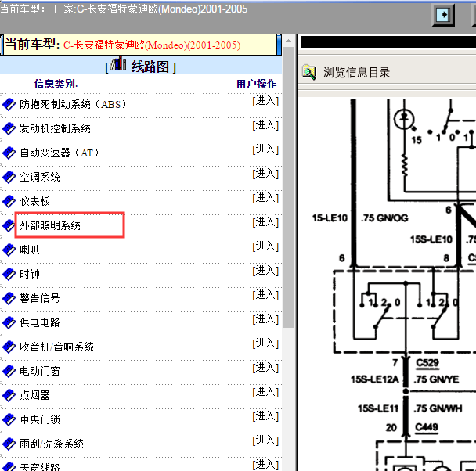Image resolution: width=476 pixels, height=471 pixels.
Task: Click the blue book icon for 点烟器
Action: [x=9, y=395]
